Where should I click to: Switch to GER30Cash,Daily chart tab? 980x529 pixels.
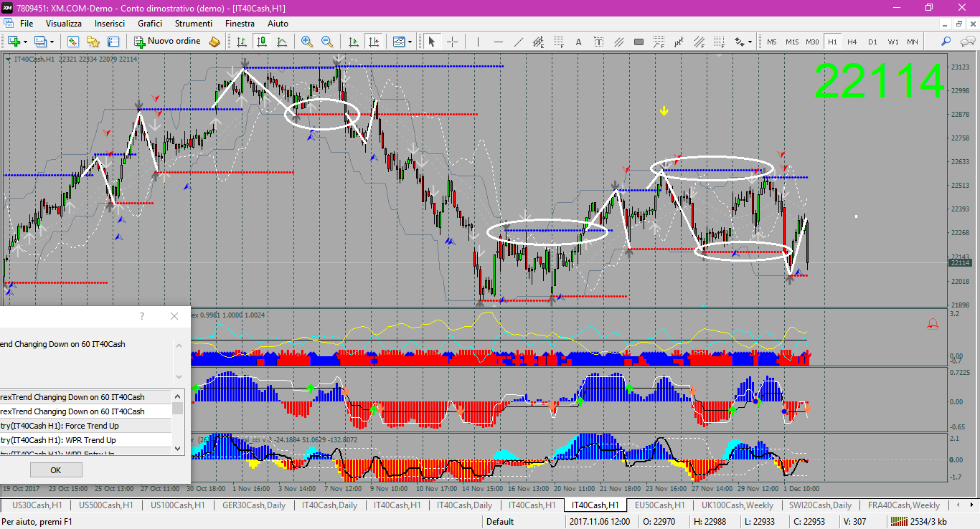tap(254, 505)
